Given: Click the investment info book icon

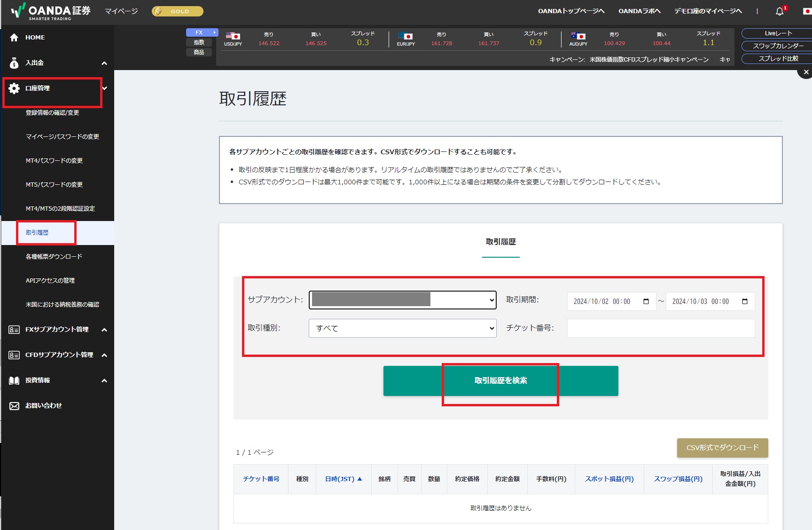Looking at the screenshot, I should tap(14, 380).
